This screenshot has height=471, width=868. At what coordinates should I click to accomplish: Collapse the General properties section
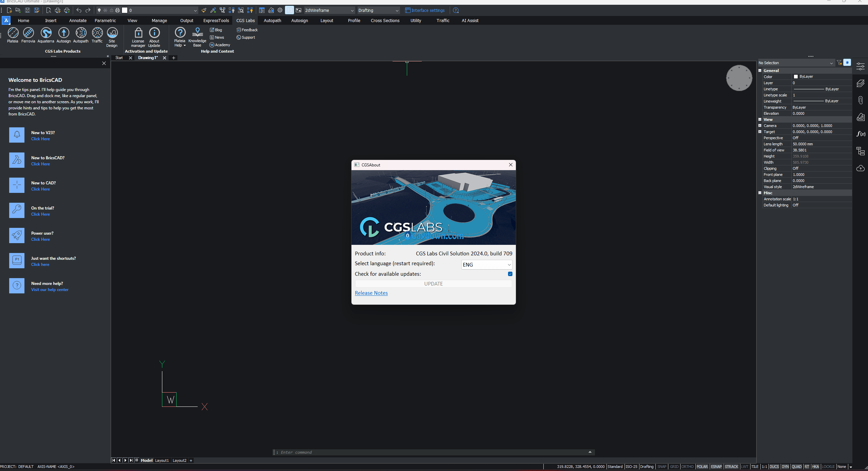(x=760, y=70)
